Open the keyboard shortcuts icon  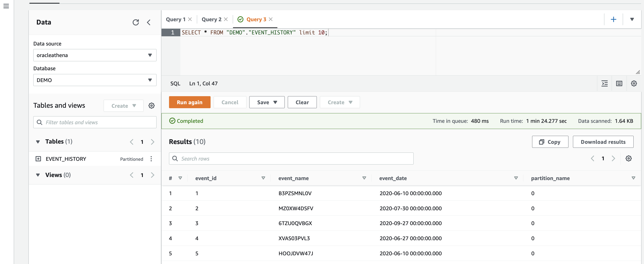click(619, 84)
